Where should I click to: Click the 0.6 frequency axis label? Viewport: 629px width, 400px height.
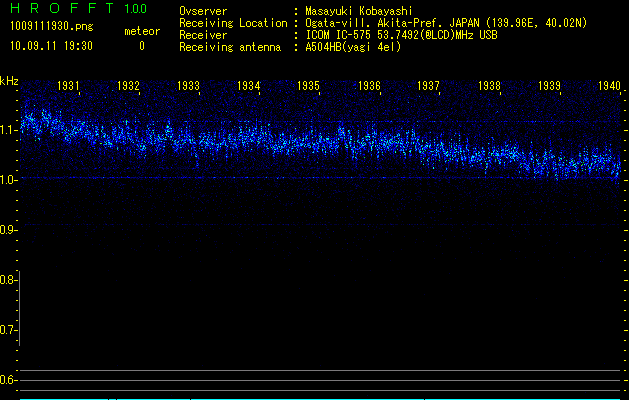8,380
